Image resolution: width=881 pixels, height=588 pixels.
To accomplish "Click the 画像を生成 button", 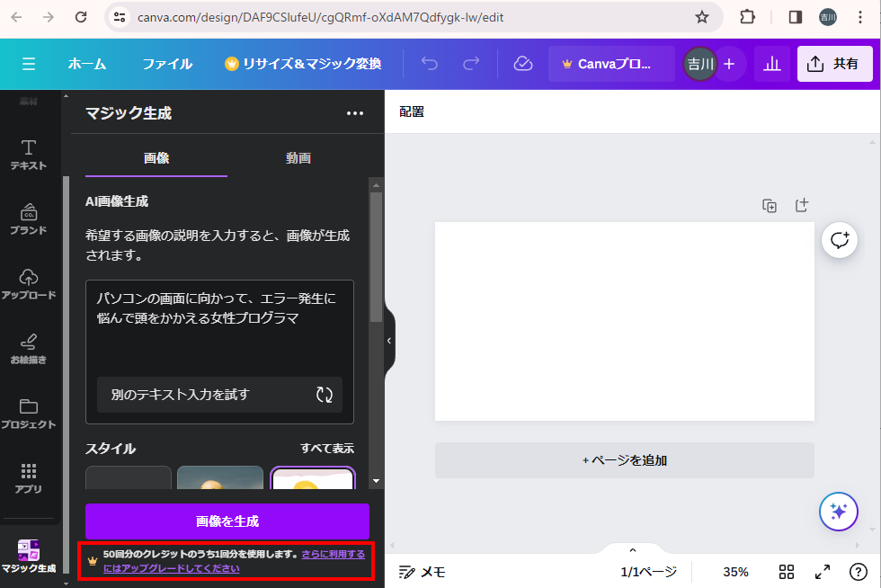I will [227, 521].
